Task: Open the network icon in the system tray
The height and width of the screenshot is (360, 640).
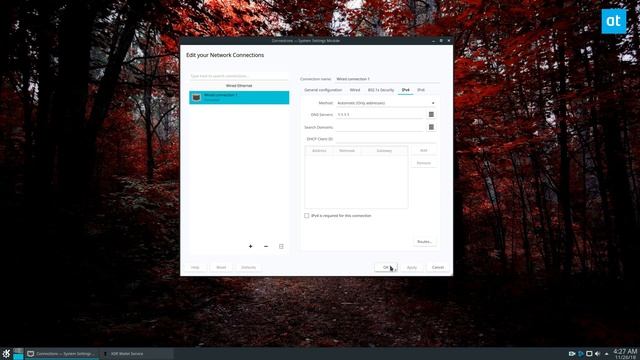Action: click(x=581, y=353)
